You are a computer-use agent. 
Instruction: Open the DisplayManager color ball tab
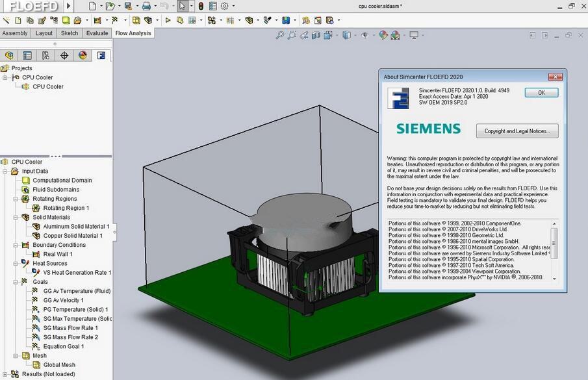[x=83, y=55]
